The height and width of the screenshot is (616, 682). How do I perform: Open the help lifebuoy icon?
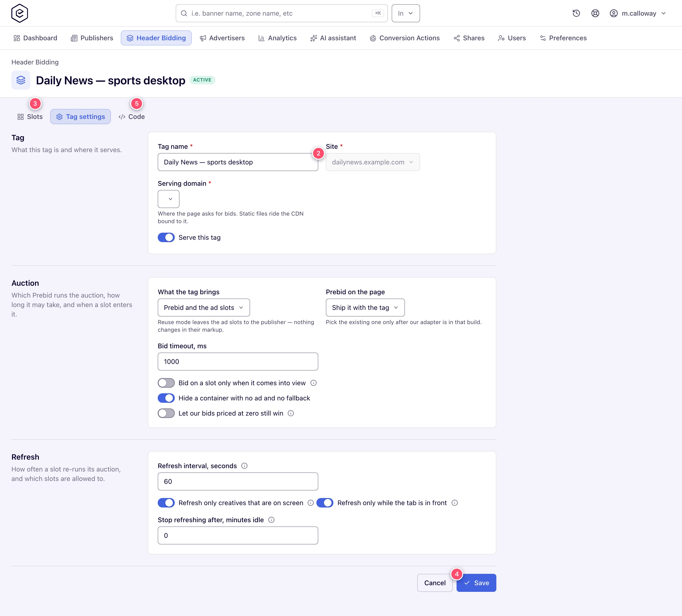coord(595,13)
